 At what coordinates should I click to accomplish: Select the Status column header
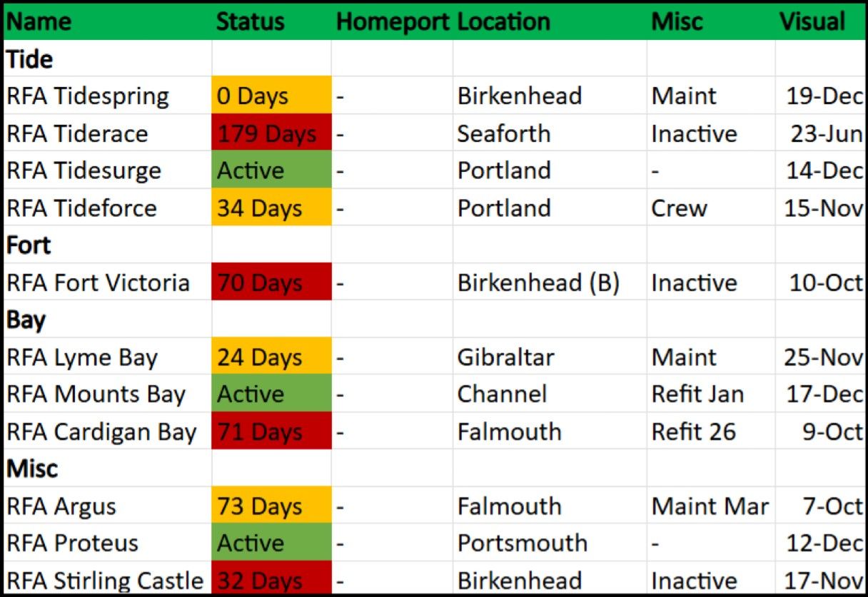250,22
